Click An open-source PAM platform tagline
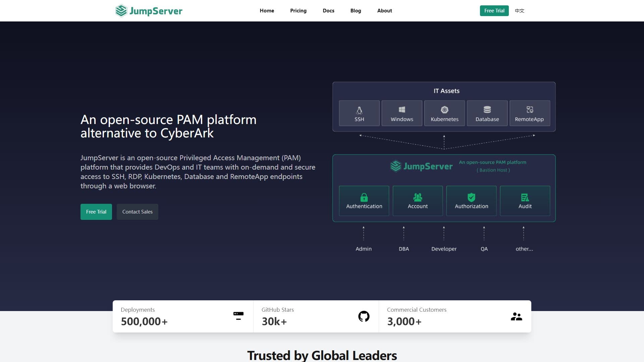The width and height of the screenshot is (644, 362). pos(492,162)
